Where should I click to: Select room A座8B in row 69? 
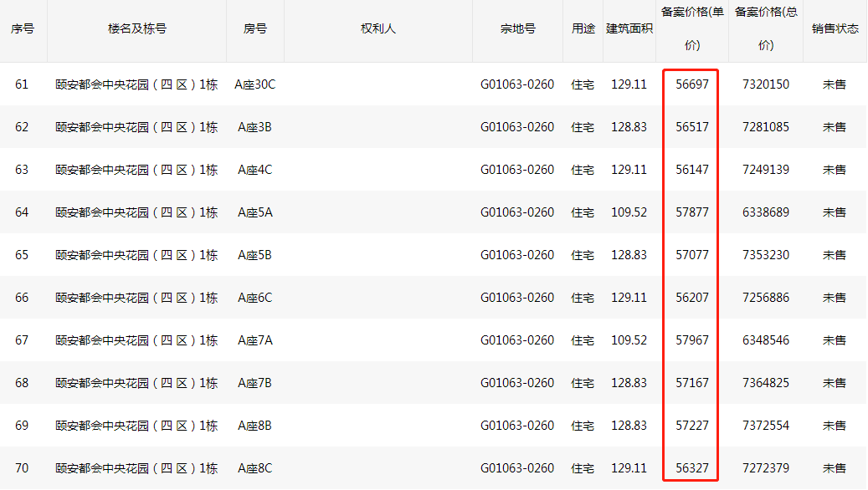coord(254,426)
